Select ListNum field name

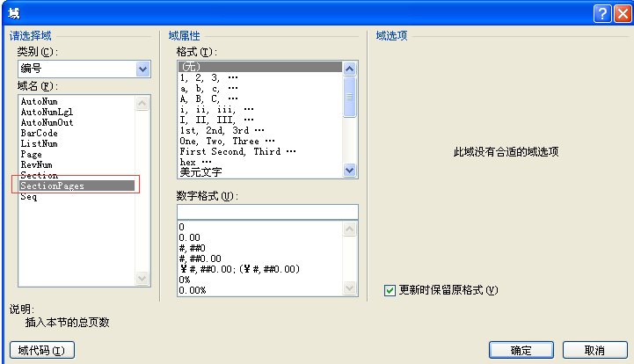tap(40, 143)
